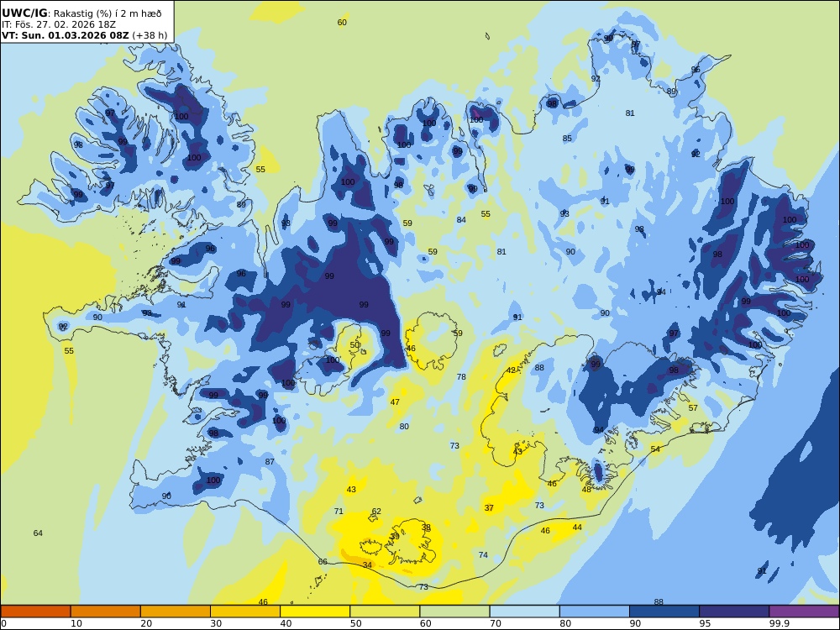The height and width of the screenshot is (630, 840).
Task: Click the '71' humidity value on the map
Action: (x=339, y=512)
